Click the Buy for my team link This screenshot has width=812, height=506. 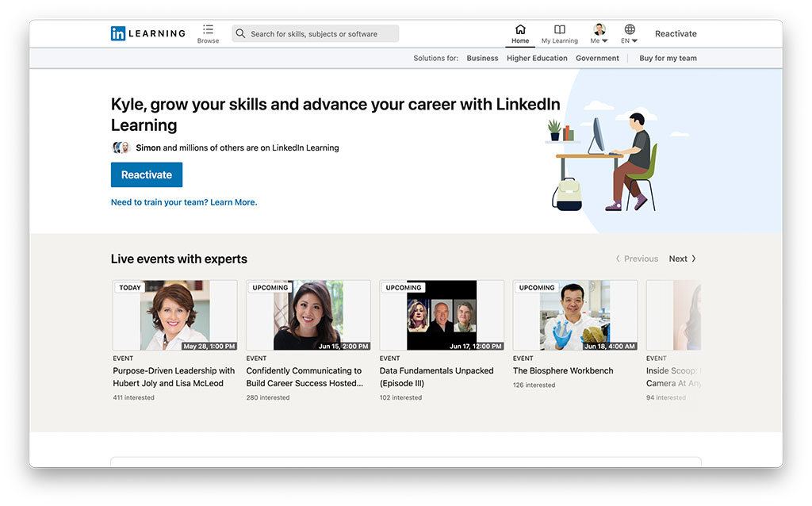pos(668,58)
